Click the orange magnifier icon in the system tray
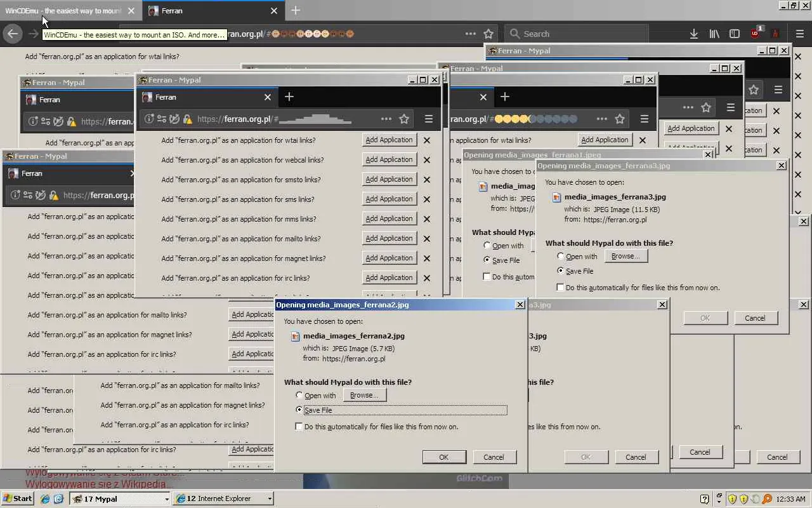Screen dimensions: 812x508 (767, 498)
